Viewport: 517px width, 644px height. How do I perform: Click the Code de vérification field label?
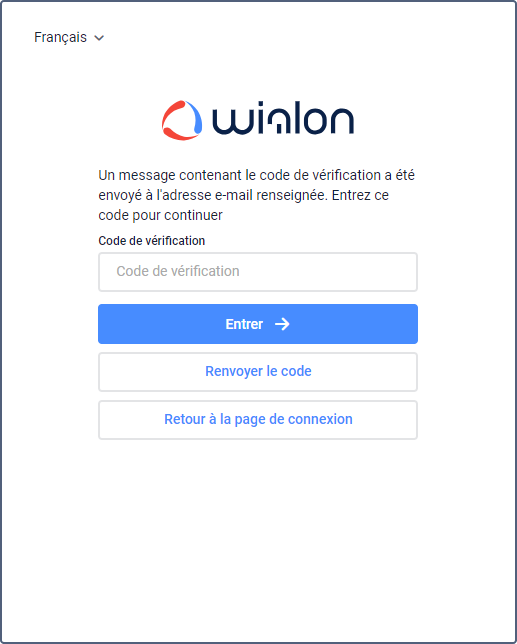[x=152, y=241]
